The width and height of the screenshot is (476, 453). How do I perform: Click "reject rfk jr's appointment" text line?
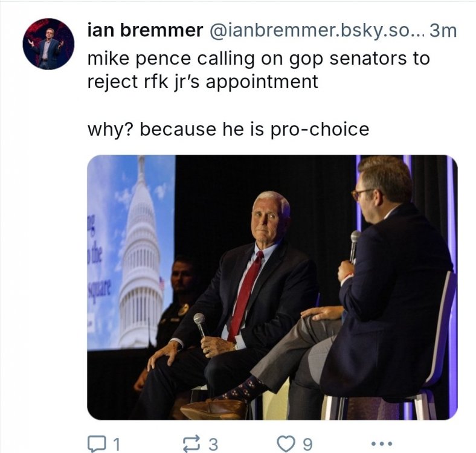[x=203, y=83]
